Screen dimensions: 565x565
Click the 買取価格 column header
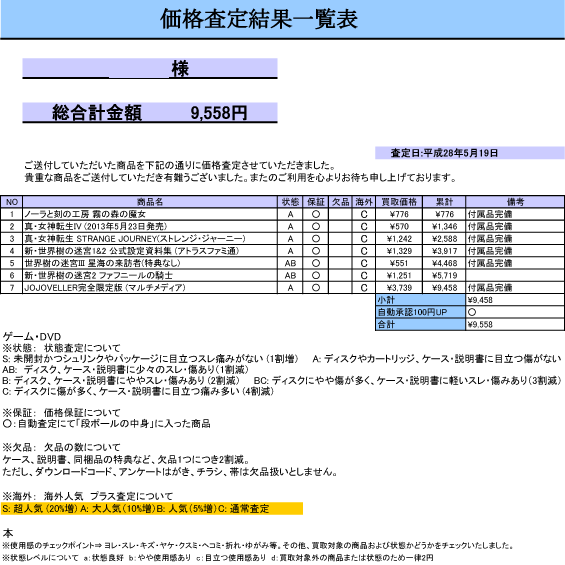tap(399, 202)
